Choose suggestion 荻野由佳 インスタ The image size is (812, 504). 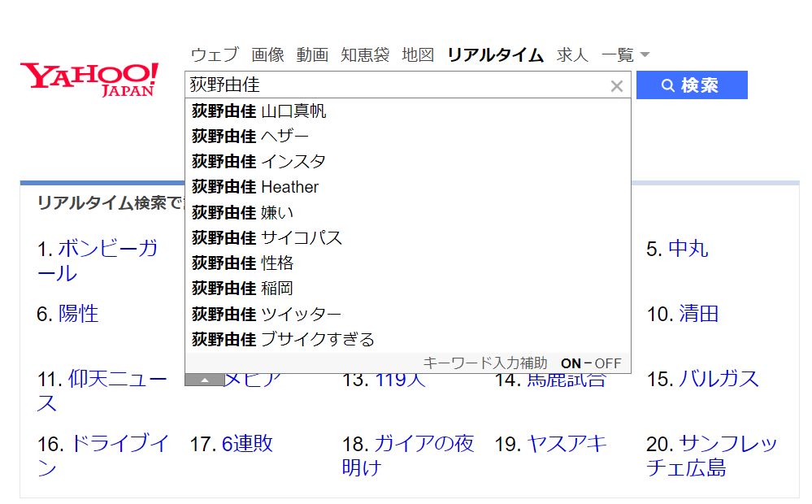407,162
